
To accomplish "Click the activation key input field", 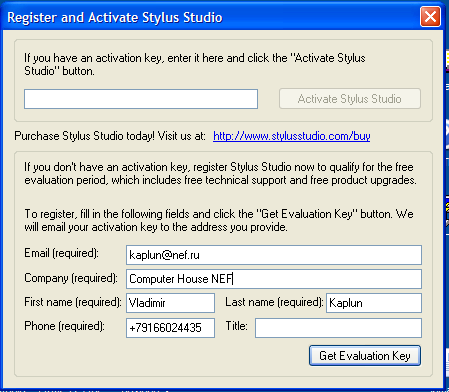I will click(141, 99).
